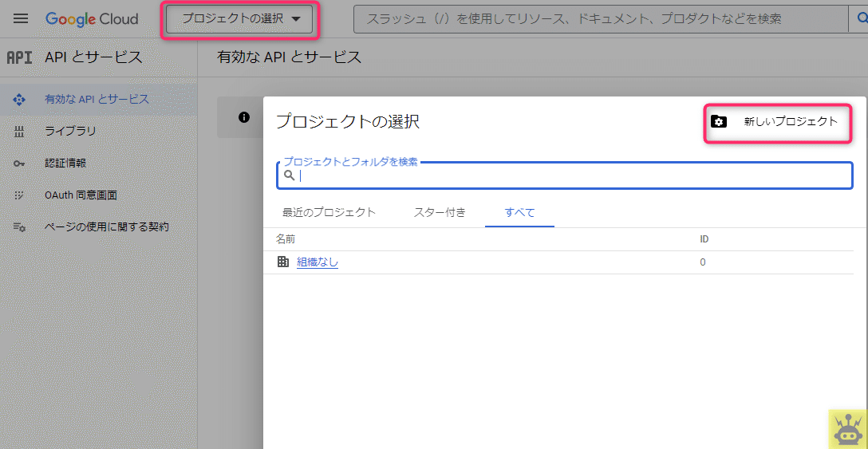
Task: Click the プロジェクトの選択 dialog title
Action: [x=348, y=122]
